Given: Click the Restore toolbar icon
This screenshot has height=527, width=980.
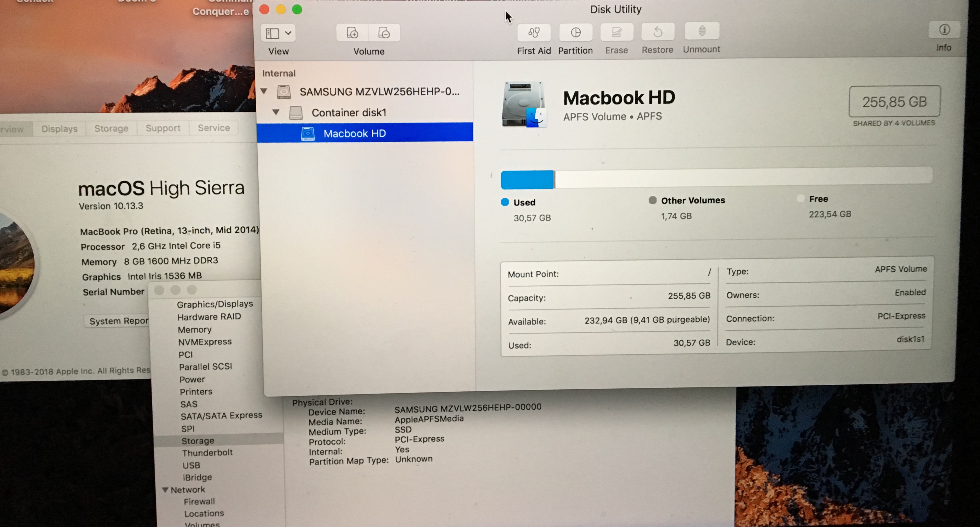Looking at the screenshot, I should point(657,32).
